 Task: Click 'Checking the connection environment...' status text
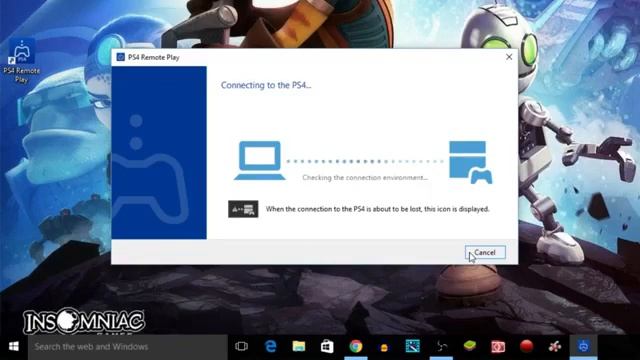click(x=365, y=178)
